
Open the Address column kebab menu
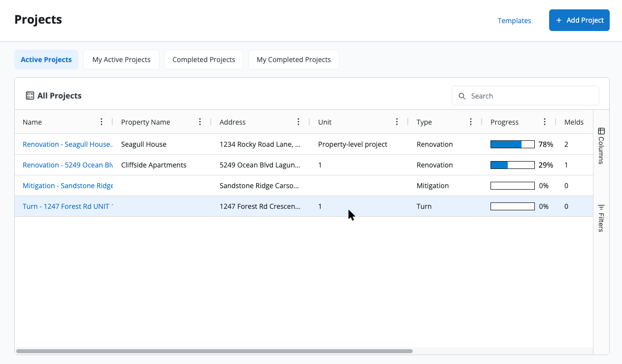coord(298,122)
